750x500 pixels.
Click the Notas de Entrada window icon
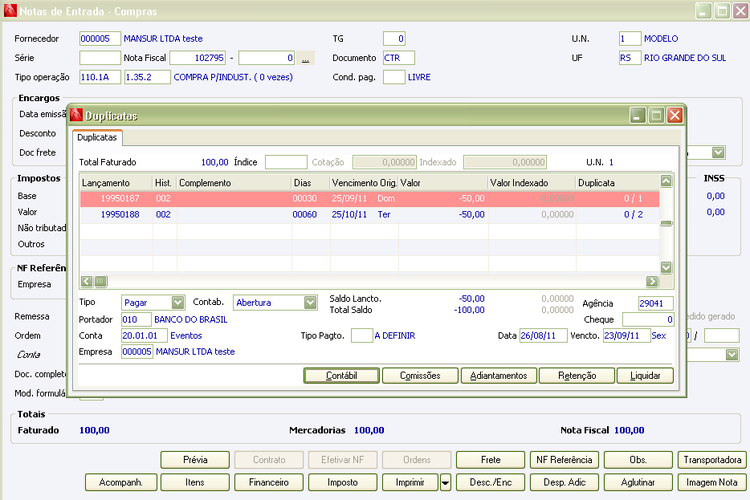[10, 11]
